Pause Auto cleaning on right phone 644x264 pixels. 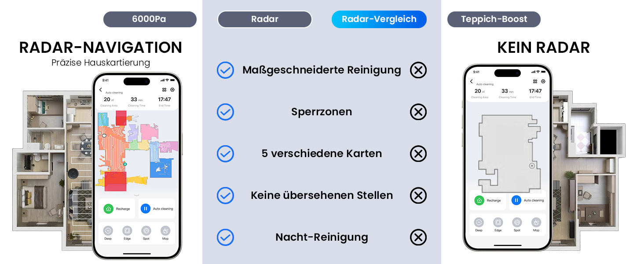(x=516, y=200)
